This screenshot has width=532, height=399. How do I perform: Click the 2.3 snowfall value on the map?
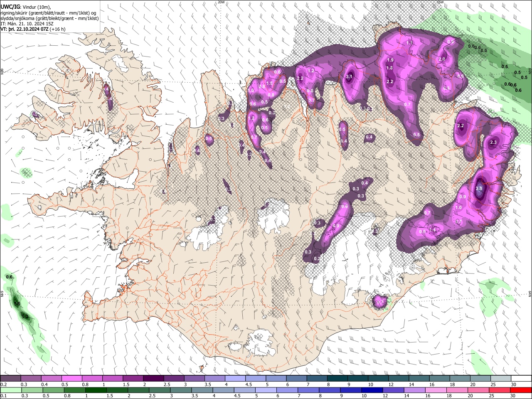(x=493, y=142)
